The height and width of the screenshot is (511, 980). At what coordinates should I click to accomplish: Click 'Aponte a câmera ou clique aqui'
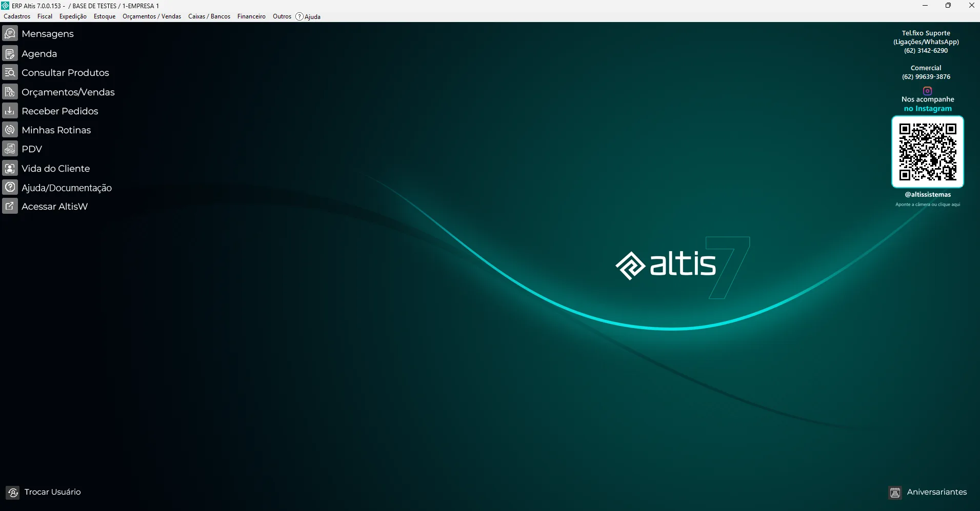[928, 205]
